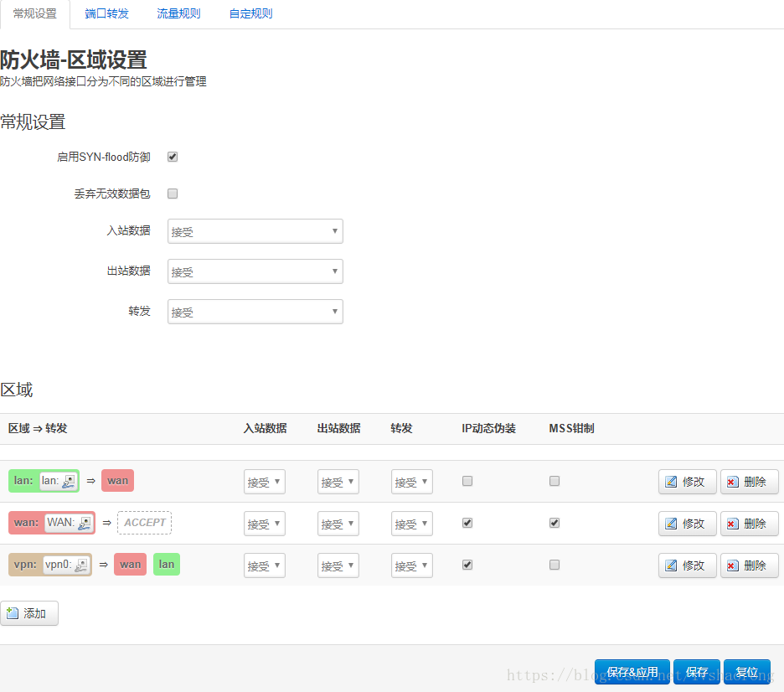Click 删除 button for wan zone

click(749, 524)
